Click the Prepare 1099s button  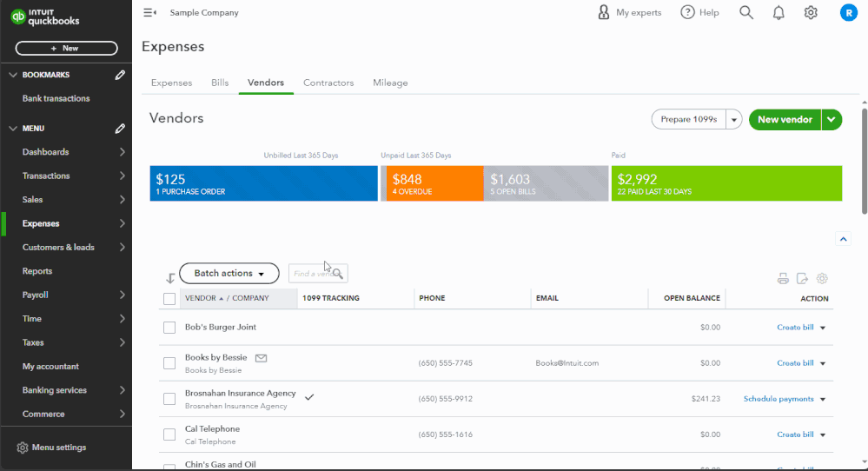point(689,120)
